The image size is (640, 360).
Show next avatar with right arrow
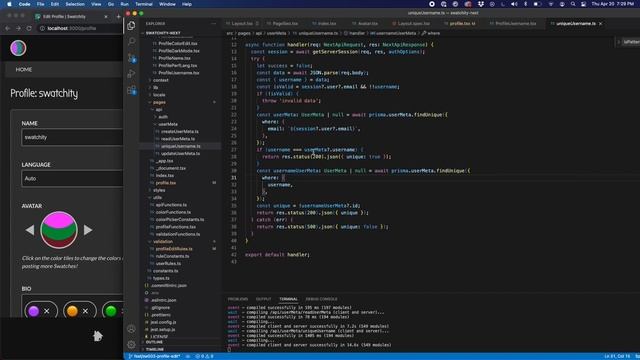88,230
